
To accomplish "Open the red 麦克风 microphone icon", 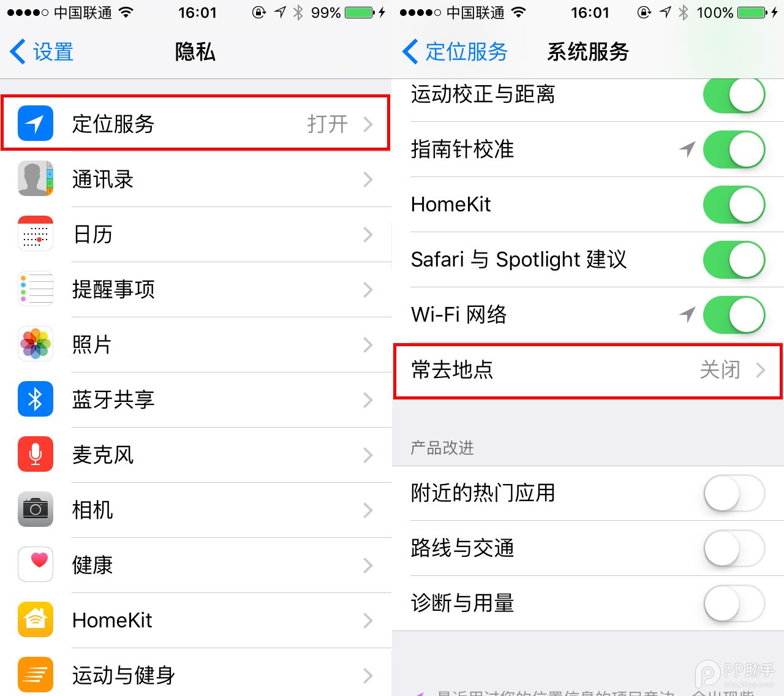I will (x=36, y=455).
